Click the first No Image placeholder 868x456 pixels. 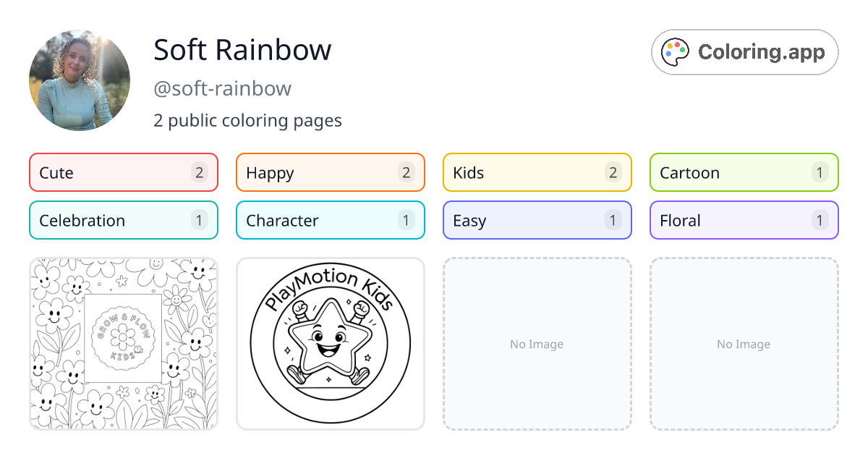[537, 344]
